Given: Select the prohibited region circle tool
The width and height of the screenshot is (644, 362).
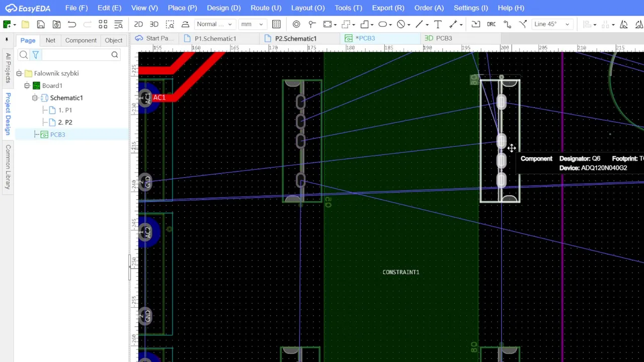Looking at the screenshot, I should [x=401, y=24].
